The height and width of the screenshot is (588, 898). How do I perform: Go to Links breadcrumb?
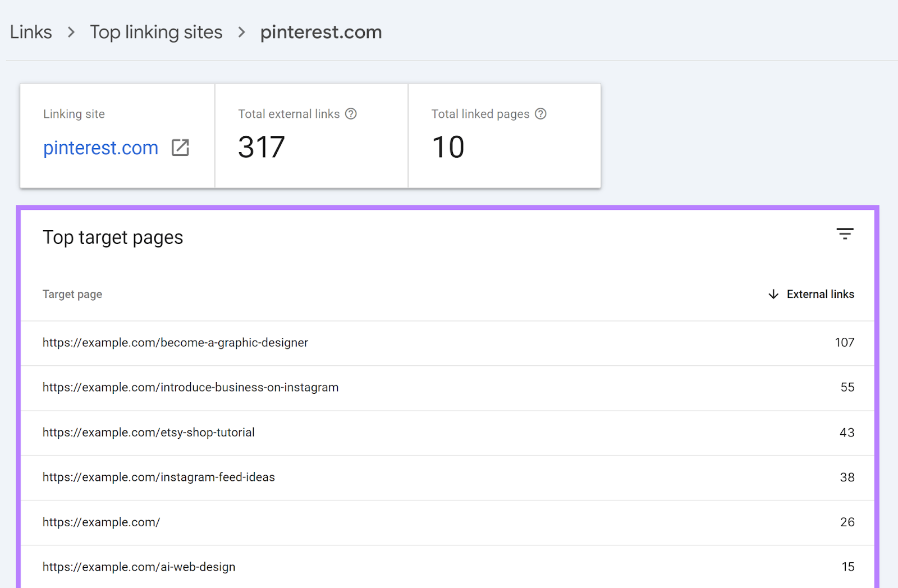click(x=31, y=33)
